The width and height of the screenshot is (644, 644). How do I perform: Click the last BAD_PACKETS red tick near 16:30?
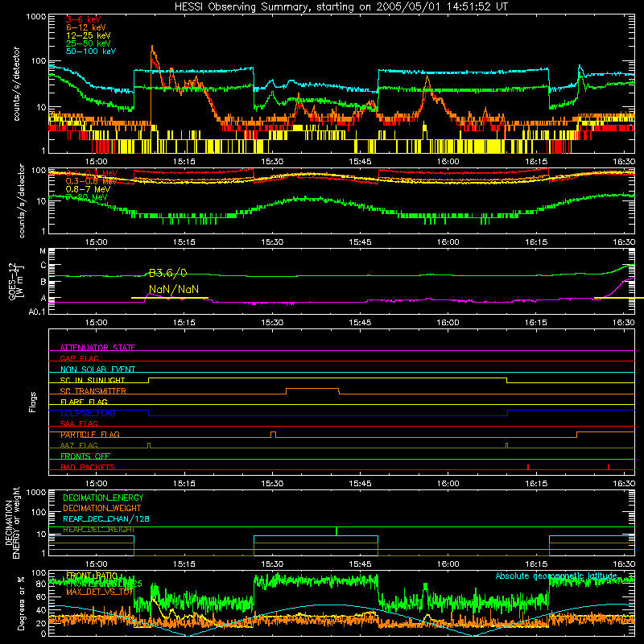coord(609,467)
